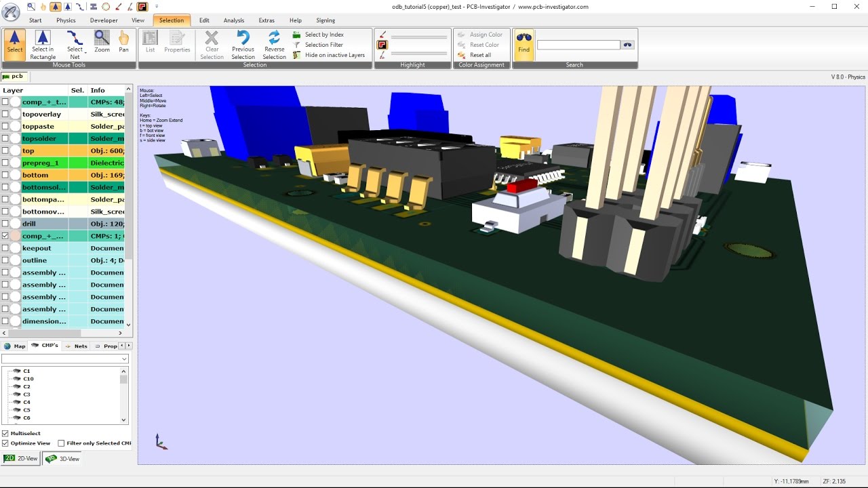Click Reverse Selection icon
868x488 pixels.
(275, 45)
